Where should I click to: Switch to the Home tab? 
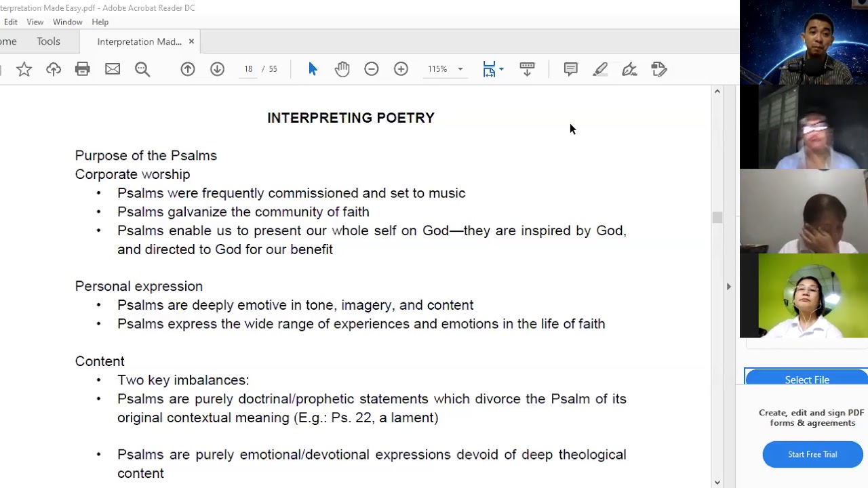[x=8, y=41]
